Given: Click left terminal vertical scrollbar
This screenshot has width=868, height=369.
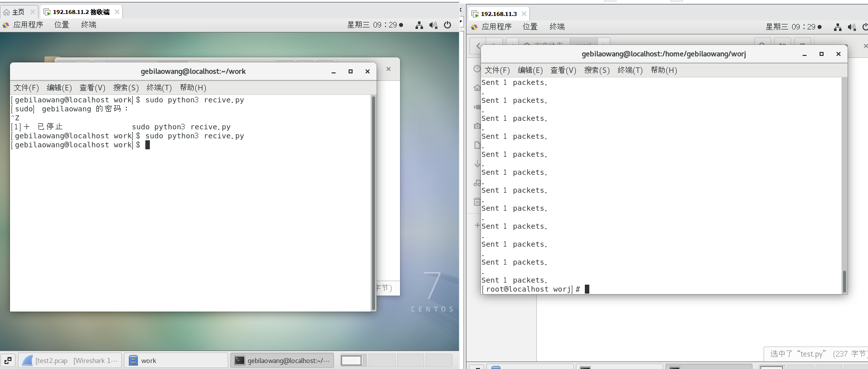Looking at the screenshot, I should (x=373, y=203).
